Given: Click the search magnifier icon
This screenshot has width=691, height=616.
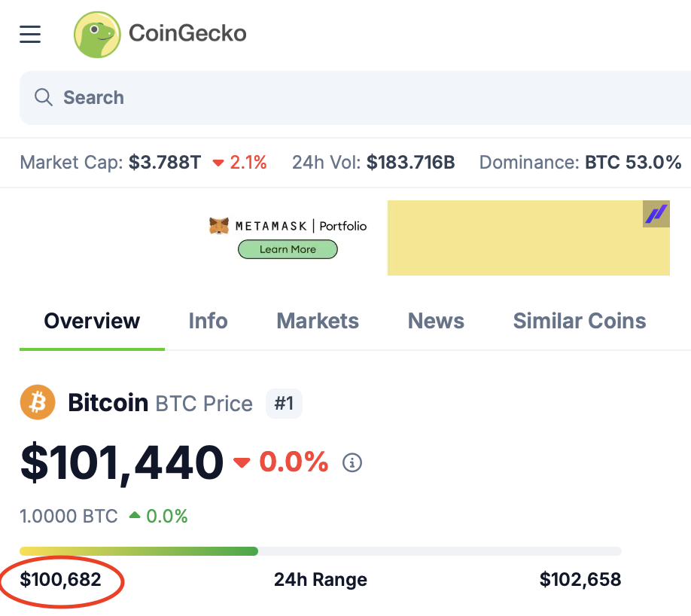Looking at the screenshot, I should (x=43, y=97).
